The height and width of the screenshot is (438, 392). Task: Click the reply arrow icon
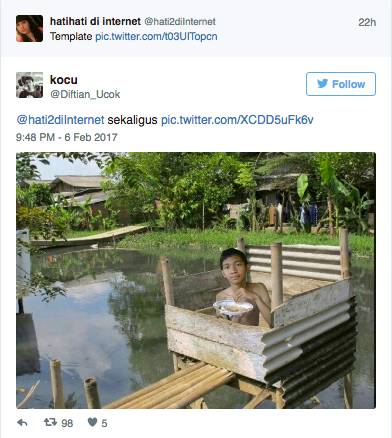point(22,423)
